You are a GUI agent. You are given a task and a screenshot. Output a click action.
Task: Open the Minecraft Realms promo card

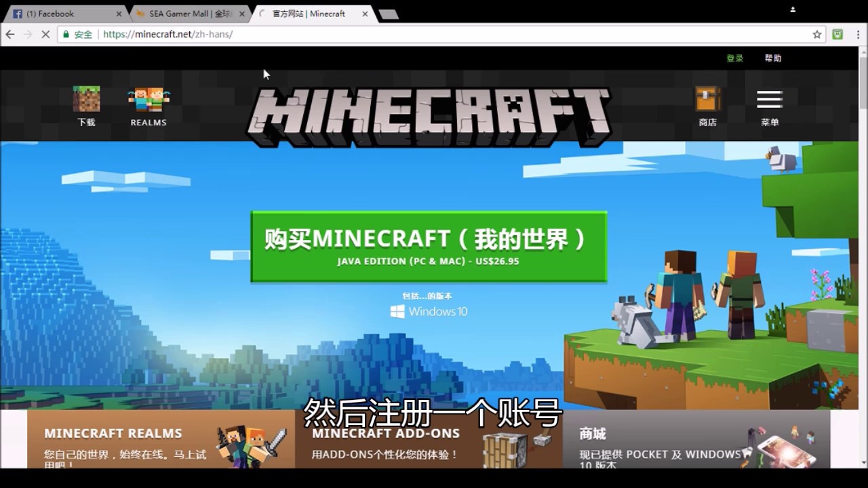[161, 439]
